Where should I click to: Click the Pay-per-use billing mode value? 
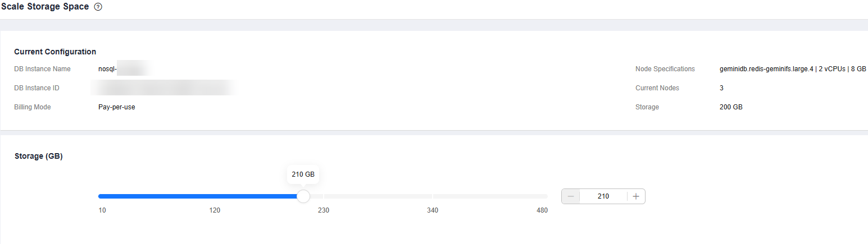click(x=116, y=107)
